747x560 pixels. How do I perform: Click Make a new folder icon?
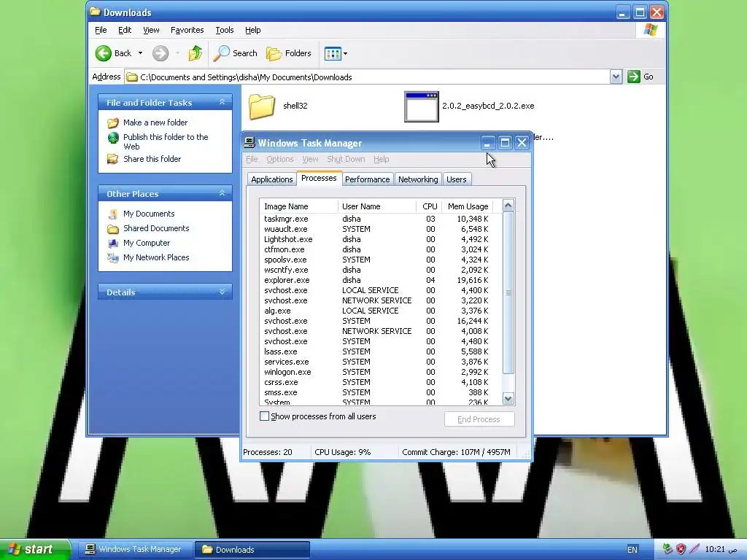[113, 122]
